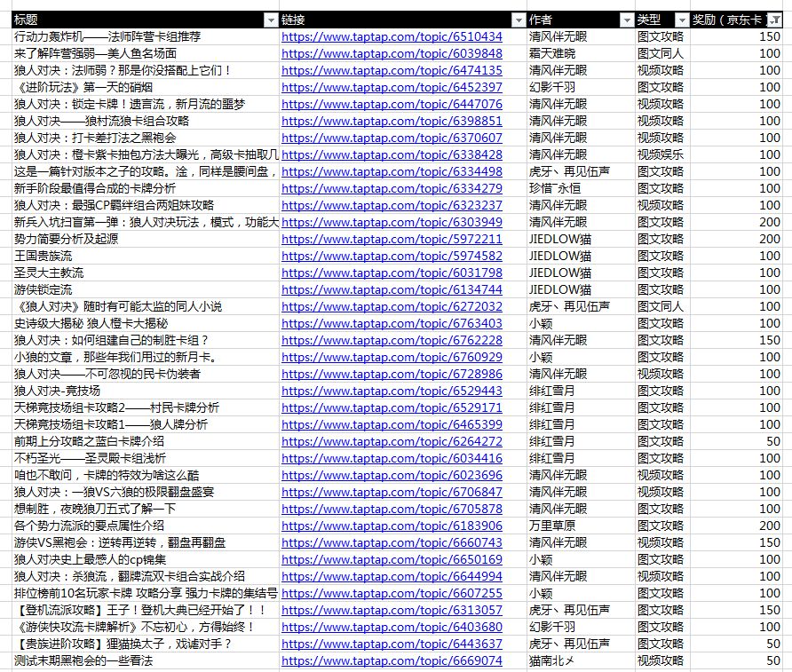Select author cell 珍惜ˉ永恒

tap(581, 189)
